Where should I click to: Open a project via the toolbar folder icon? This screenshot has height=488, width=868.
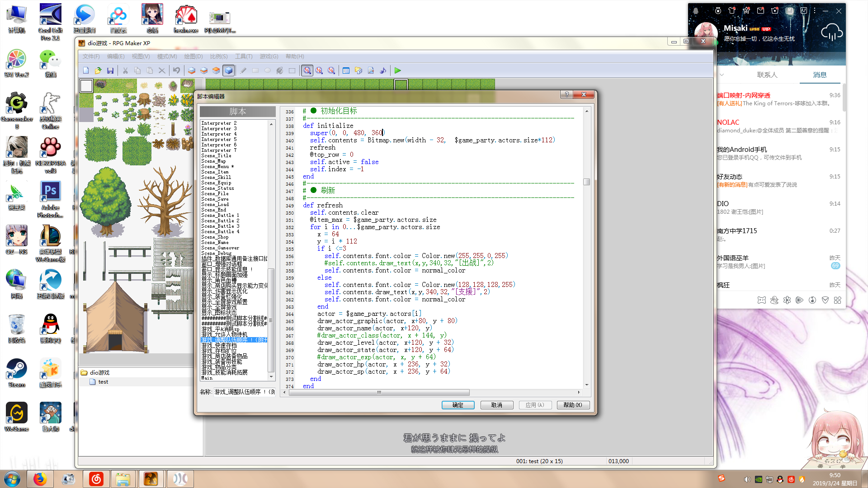coord(98,70)
